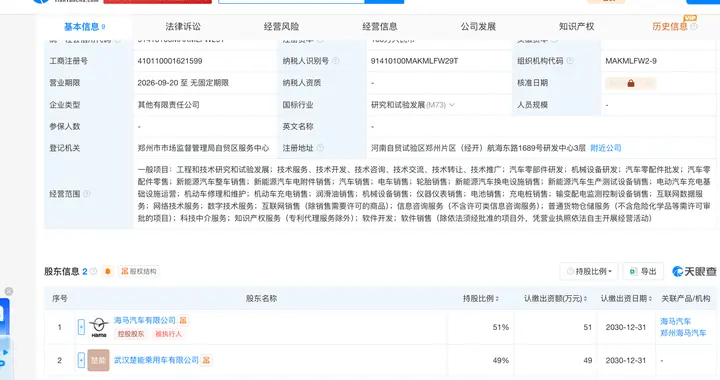Open the 持股比例 filter dropdown
Screen dimensions: 720x380
(x=589, y=271)
